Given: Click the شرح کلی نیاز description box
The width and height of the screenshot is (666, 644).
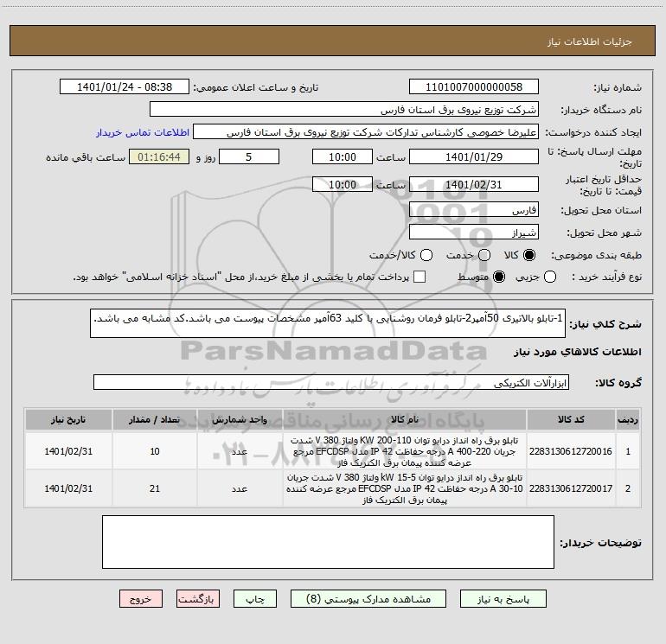Looking at the screenshot, I should pyautogui.click(x=328, y=323).
